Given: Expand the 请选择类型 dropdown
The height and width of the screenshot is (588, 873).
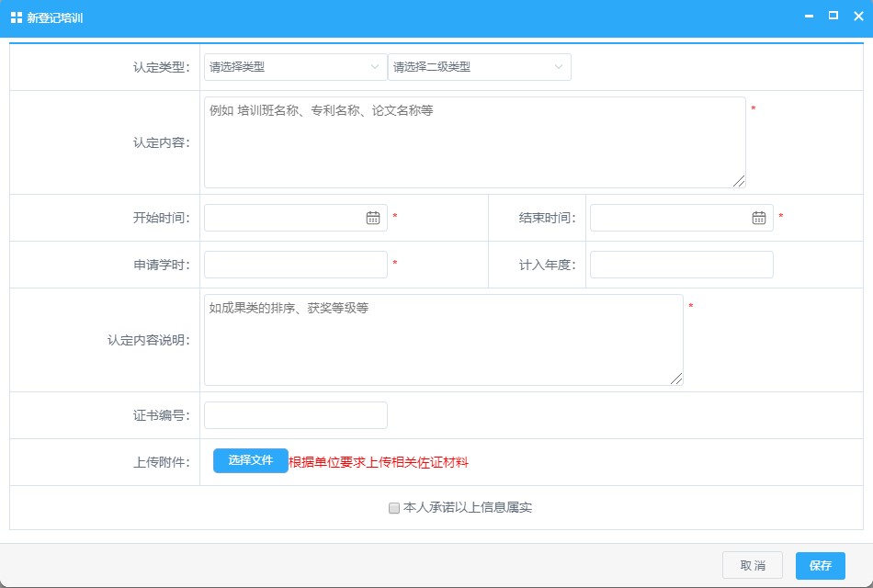Looking at the screenshot, I should (x=295, y=67).
